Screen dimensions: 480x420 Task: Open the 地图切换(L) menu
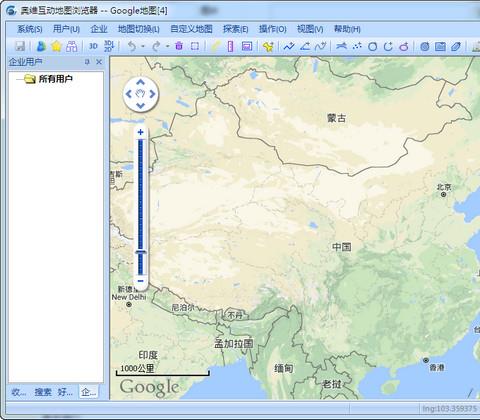138,29
